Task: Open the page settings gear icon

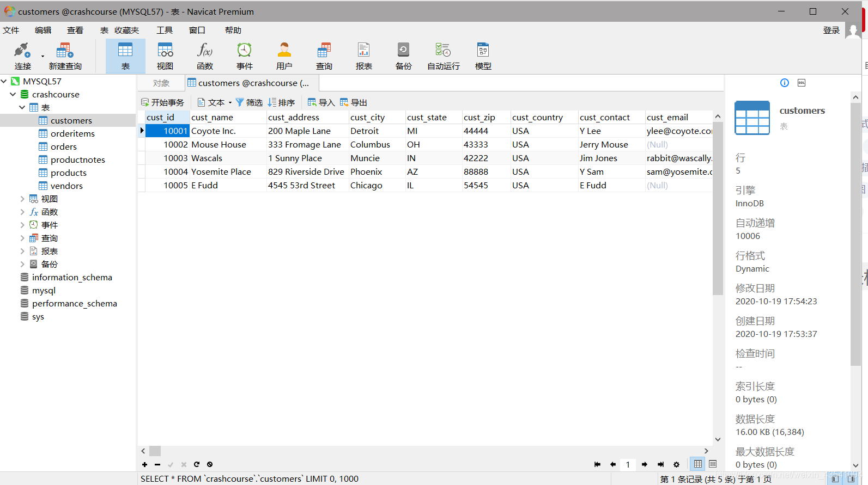Action: [676, 464]
